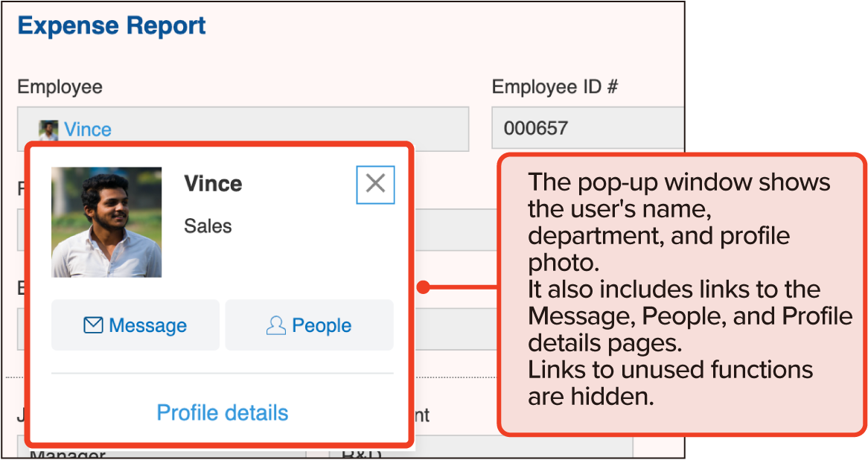Click the Expense Report heading
This screenshot has width=868, height=460.
[x=112, y=26]
